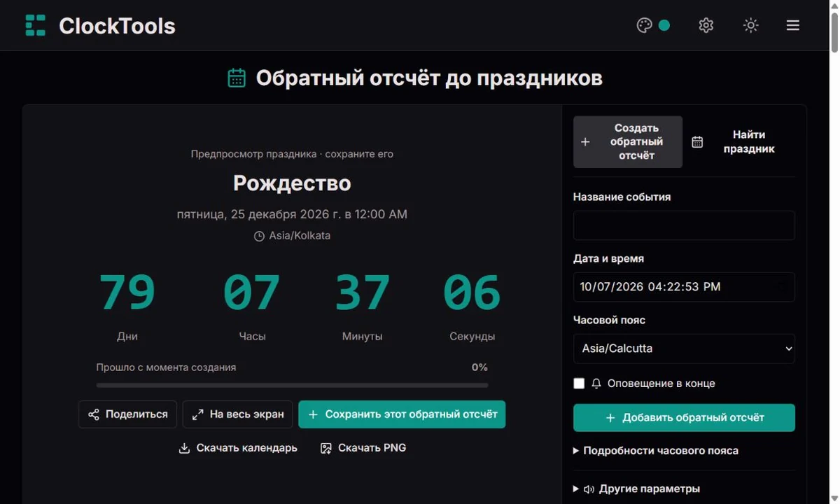Click Сохранить этот обратный отсчёт
The height and width of the screenshot is (504, 840).
pos(402,414)
